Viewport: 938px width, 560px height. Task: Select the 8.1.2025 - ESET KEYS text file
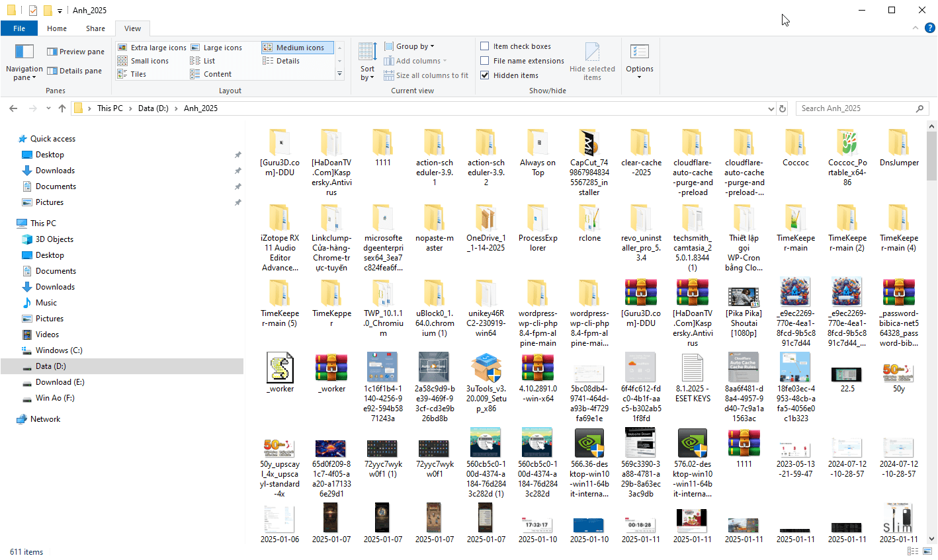[693, 378]
